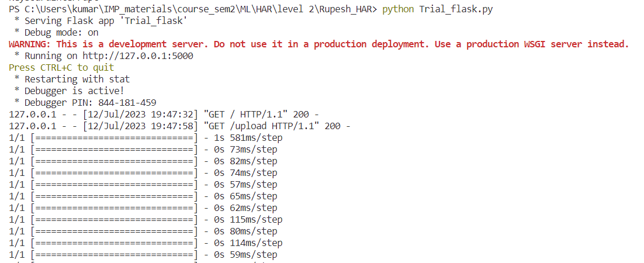644x263 pixels.
Task: Click the progress line showing 59ms/step
Action: click(x=143, y=255)
